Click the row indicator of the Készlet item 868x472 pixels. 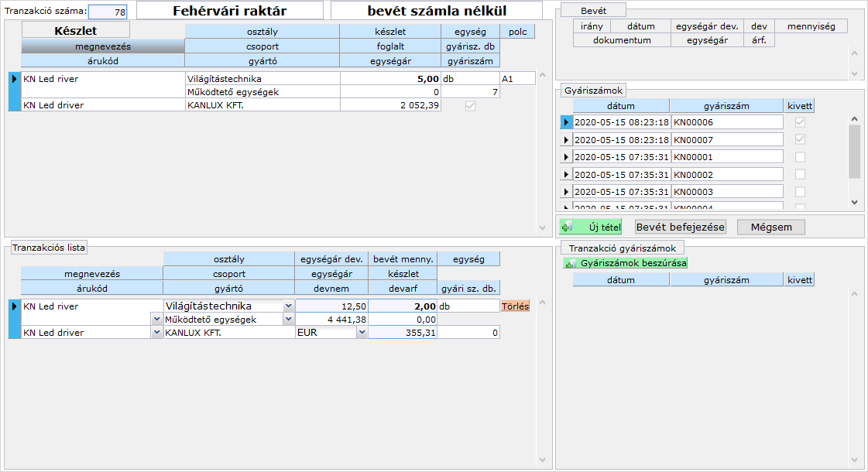14,78
